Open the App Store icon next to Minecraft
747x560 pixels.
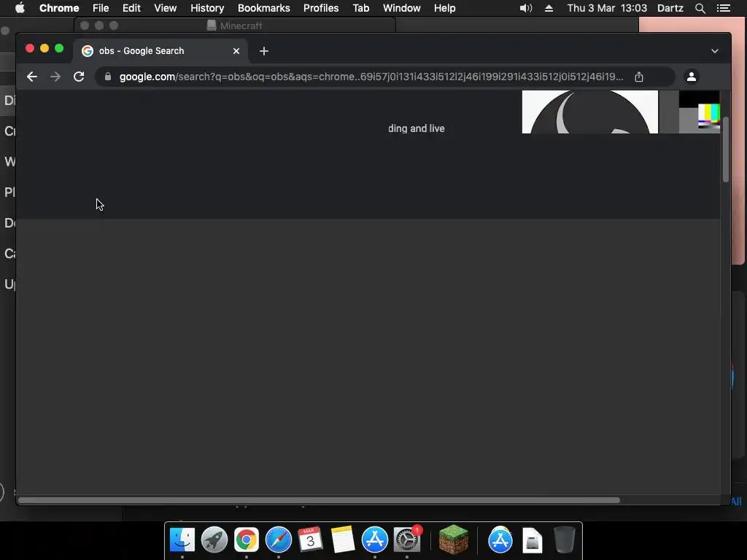click(500, 540)
